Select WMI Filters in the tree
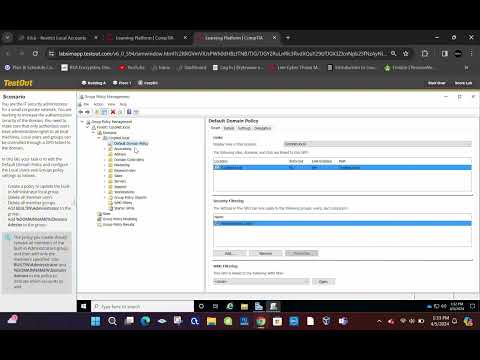The image size is (480, 360). point(123,203)
